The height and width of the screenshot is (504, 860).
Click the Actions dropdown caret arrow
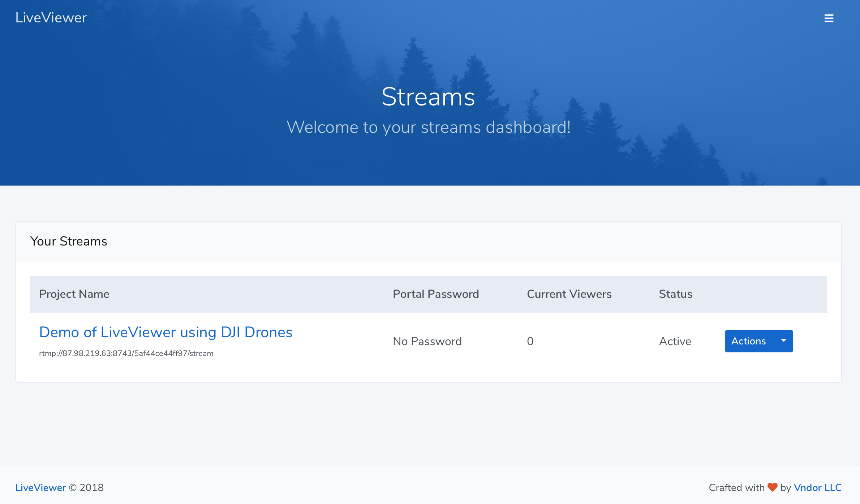783,341
